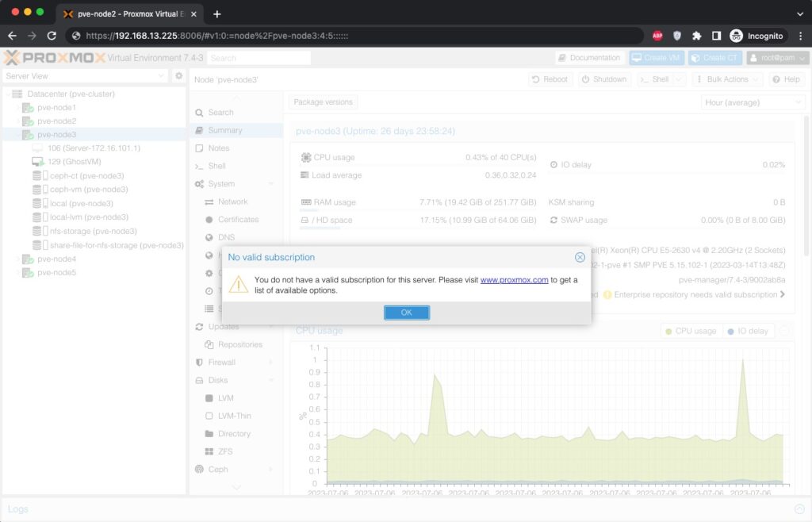Screen dimensions: 812x522
Task: Click the shield extension icon
Action: 677,36
